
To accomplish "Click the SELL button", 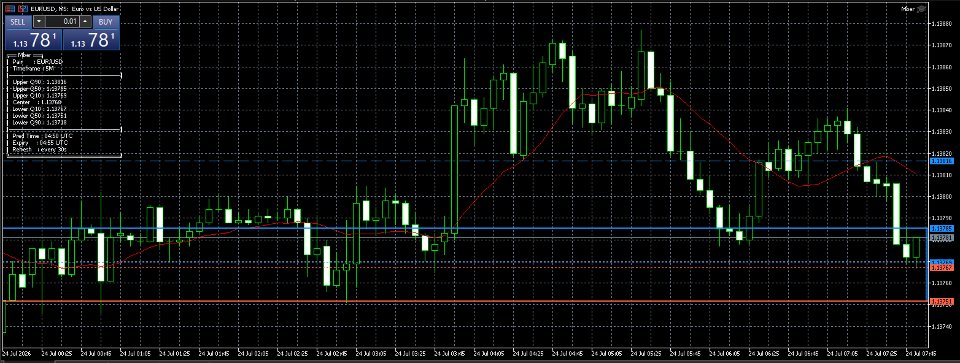I will 18,21.
